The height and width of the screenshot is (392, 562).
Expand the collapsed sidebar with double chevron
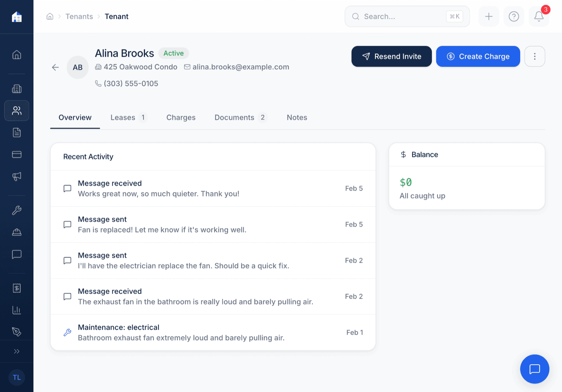pos(17,351)
